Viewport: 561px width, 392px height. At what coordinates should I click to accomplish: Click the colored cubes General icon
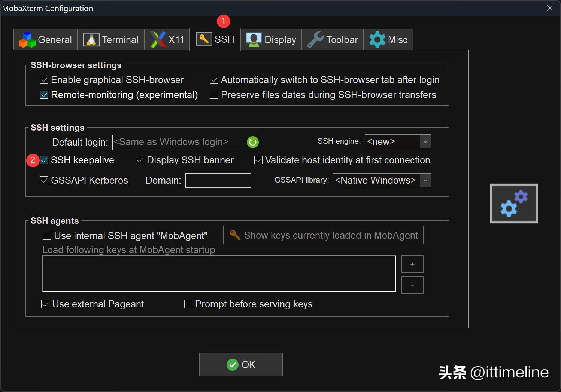point(27,40)
